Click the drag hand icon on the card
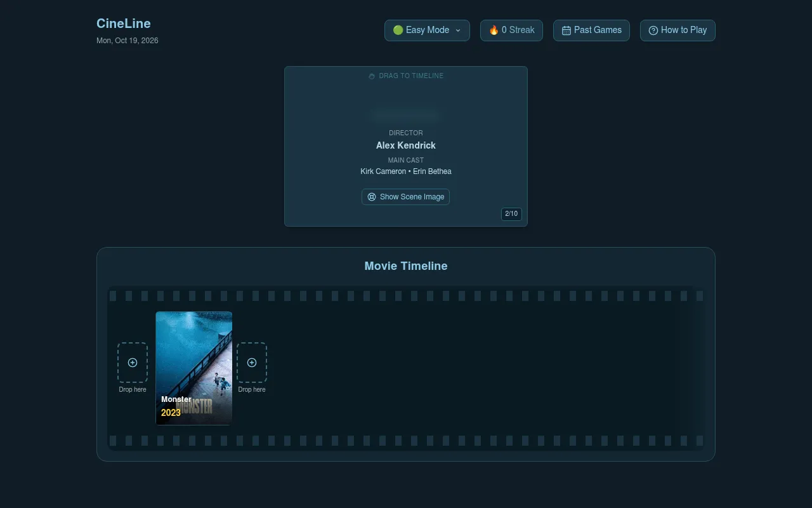 [x=372, y=76]
